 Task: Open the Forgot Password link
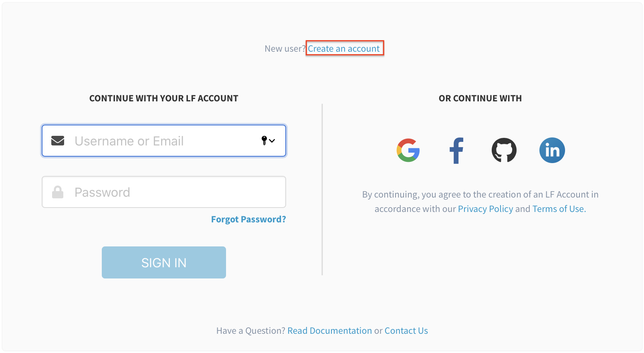pos(248,219)
